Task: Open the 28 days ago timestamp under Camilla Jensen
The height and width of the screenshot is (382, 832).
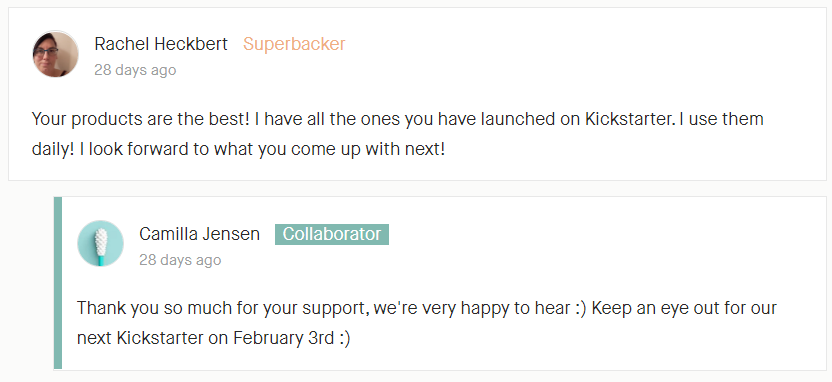Action: coord(180,260)
